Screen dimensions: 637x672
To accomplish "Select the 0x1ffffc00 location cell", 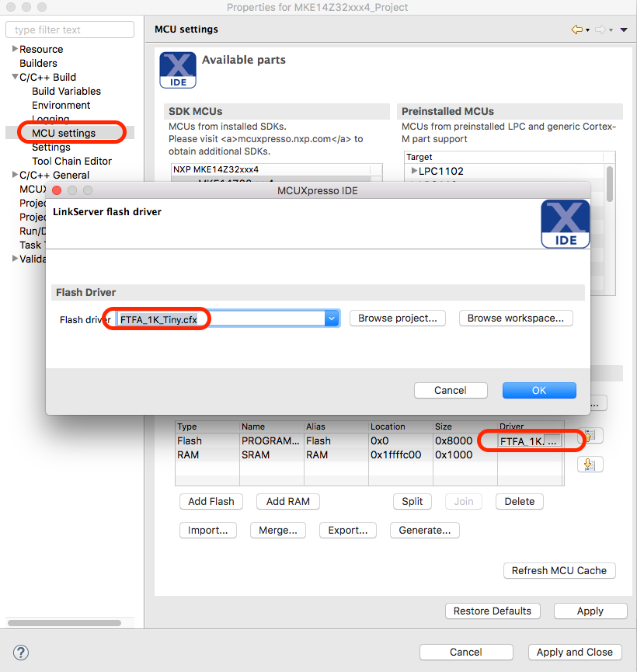I will click(400, 454).
